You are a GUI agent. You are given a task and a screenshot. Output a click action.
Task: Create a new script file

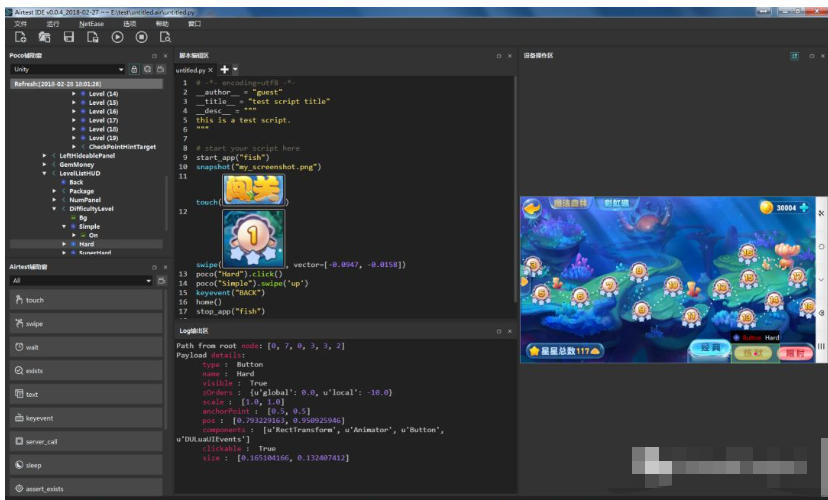(21, 37)
